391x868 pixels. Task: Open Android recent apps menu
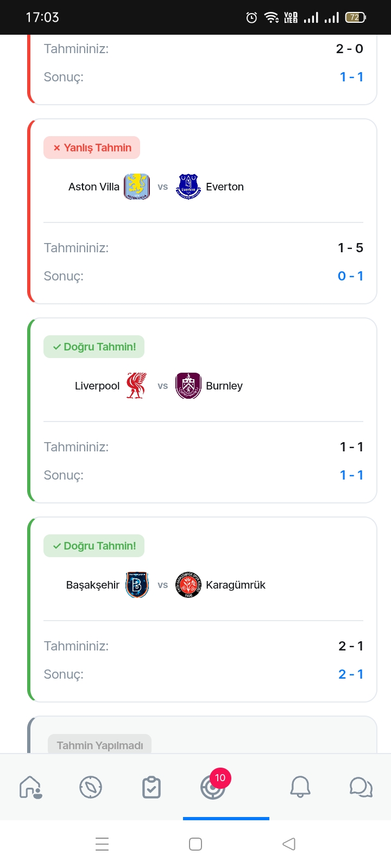tap(102, 844)
